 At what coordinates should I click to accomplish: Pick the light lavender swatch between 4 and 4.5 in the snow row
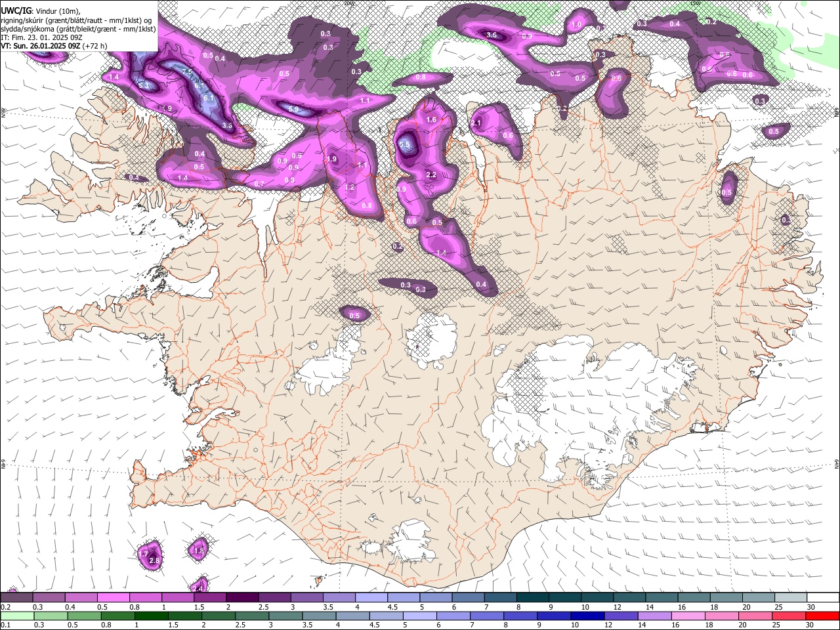tap(371, 597)
